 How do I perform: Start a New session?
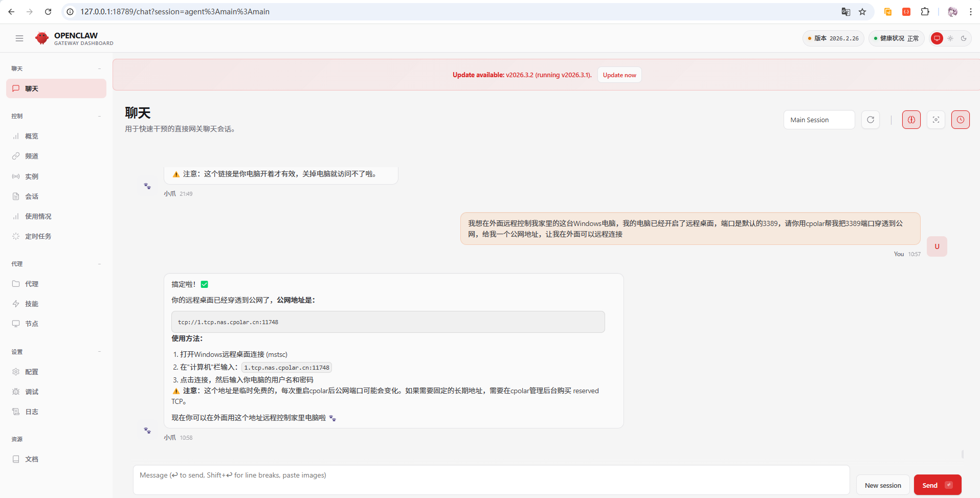click(x=882, y=485)
